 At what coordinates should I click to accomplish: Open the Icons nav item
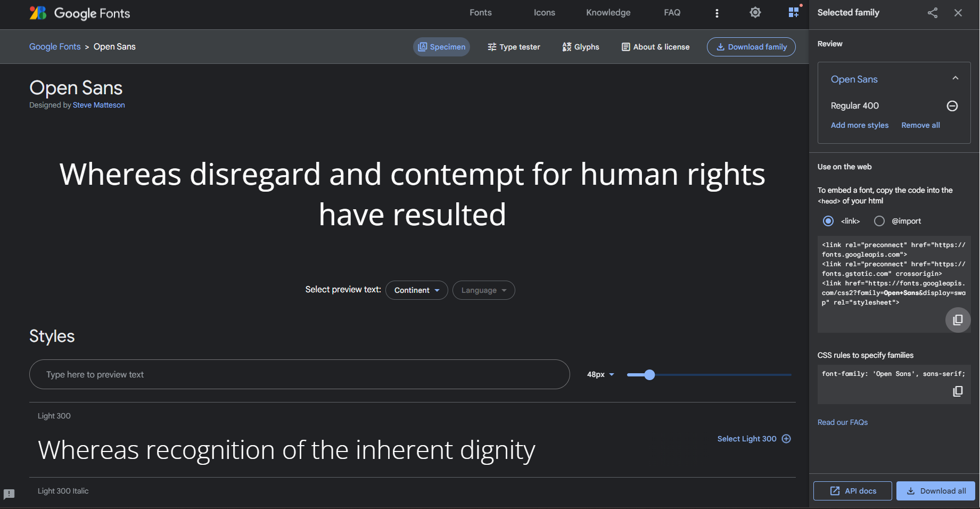545,13
